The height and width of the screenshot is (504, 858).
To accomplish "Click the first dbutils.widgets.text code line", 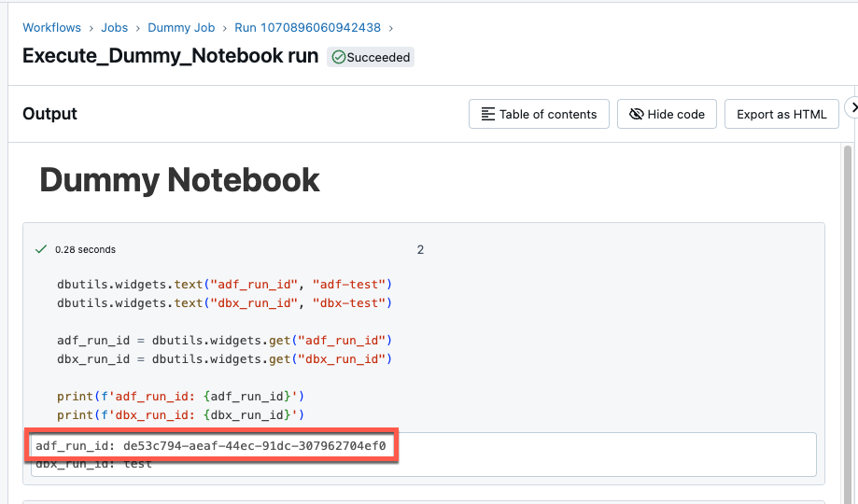I will [224, 284].
